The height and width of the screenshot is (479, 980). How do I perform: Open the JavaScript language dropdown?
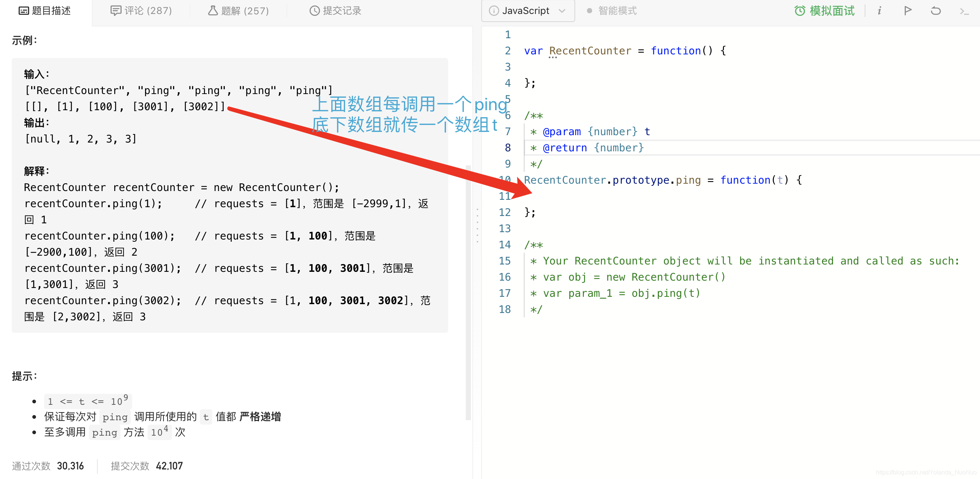(x=528, y=11)
